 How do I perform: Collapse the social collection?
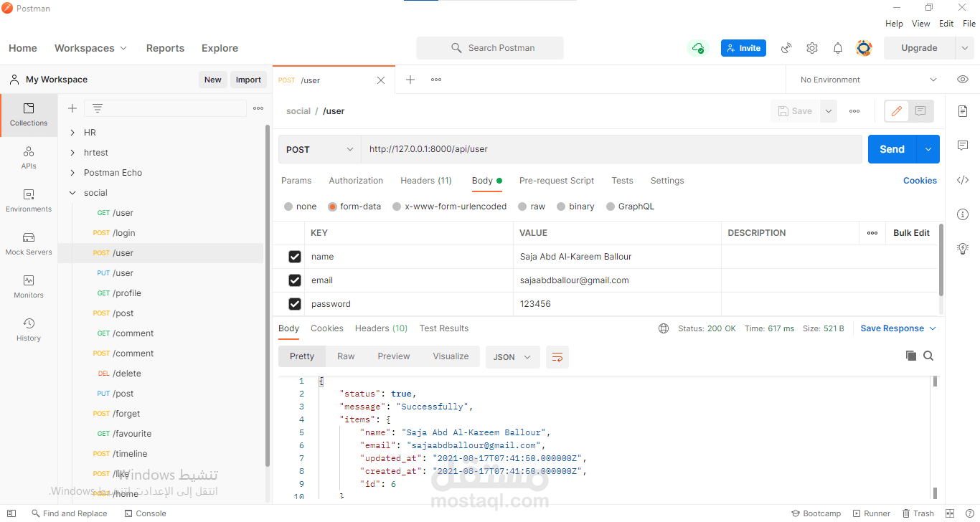click(x=72, y=193)
